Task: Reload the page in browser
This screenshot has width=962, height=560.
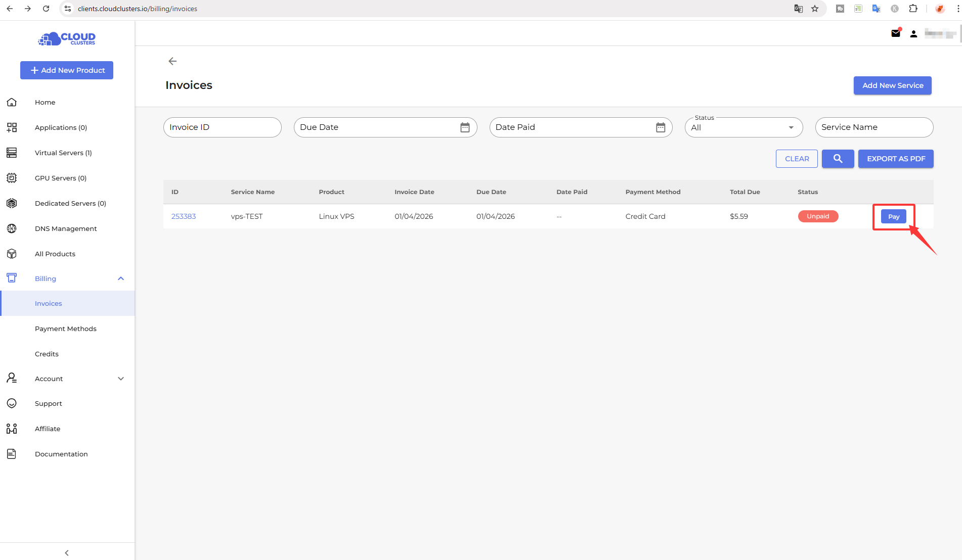Action: point(46,9)
